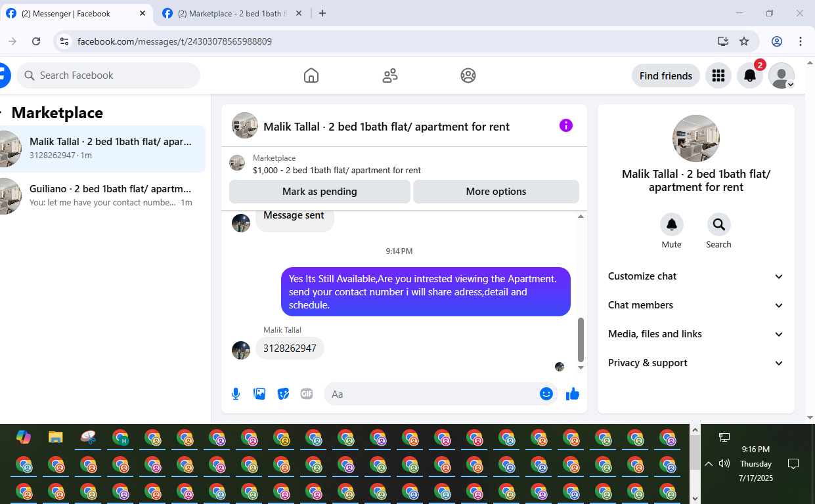815x504 pixels.
Task: Show hidden tray icons chevron
Action: pyautogui.click(x=709, y=464)
